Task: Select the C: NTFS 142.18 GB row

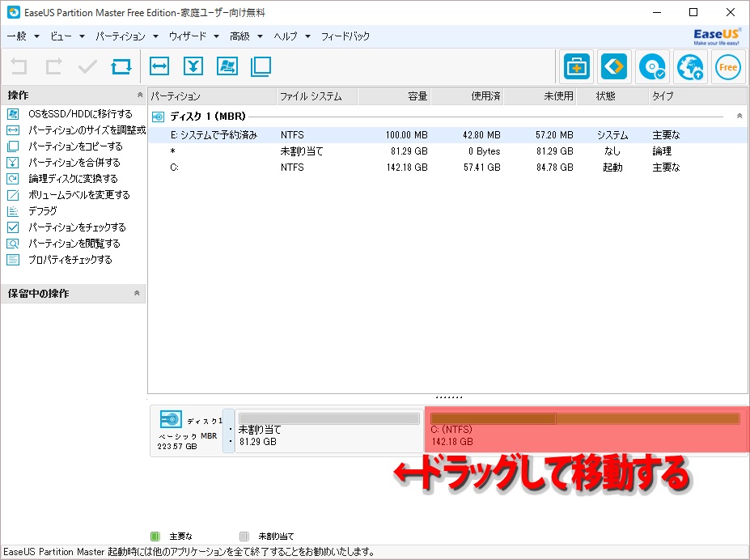Action: [447, 168]
